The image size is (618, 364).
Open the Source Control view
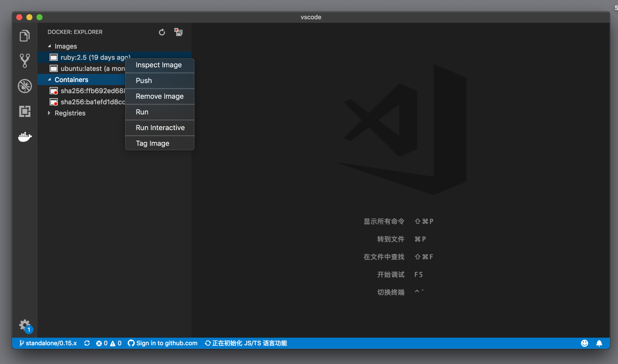[24, 60]
